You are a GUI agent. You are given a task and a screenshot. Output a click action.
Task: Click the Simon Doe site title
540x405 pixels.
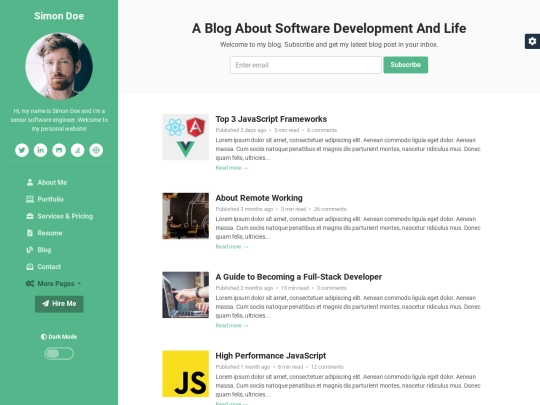pos(59,16)
